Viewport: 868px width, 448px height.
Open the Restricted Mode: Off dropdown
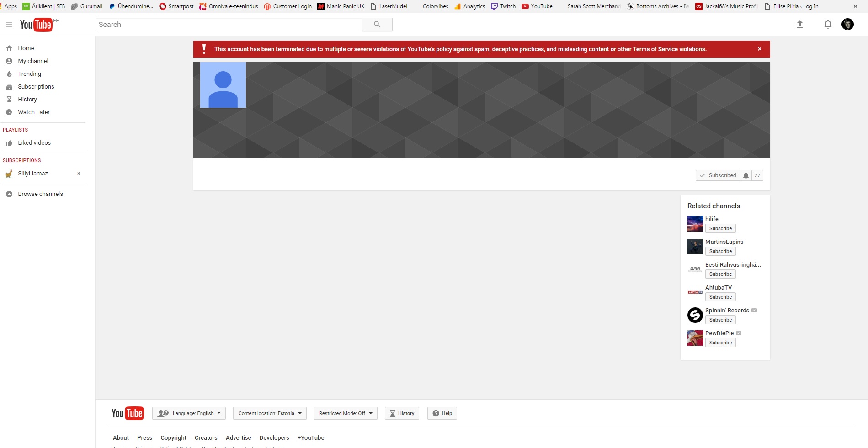pyautogui.click(x=346, y=413)
